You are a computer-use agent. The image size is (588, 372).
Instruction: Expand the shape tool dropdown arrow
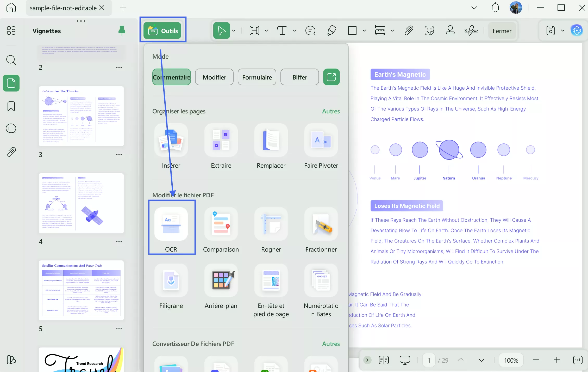364,31
